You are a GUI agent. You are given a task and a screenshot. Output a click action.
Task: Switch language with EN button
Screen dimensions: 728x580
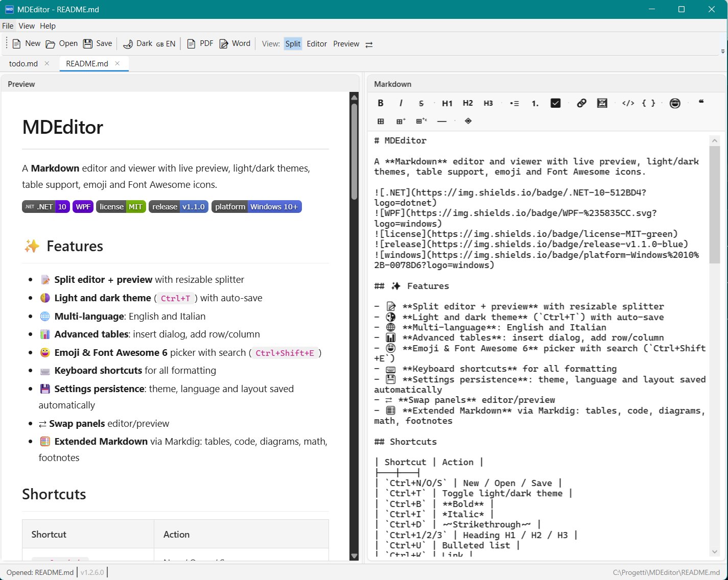(166, 44)
